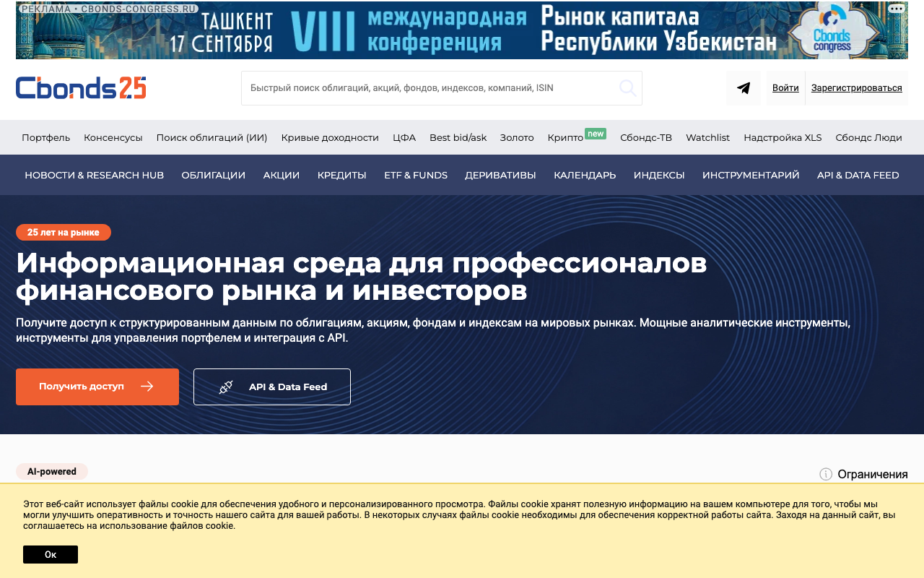Open the ЦФА menu item

tap(404, 137)
